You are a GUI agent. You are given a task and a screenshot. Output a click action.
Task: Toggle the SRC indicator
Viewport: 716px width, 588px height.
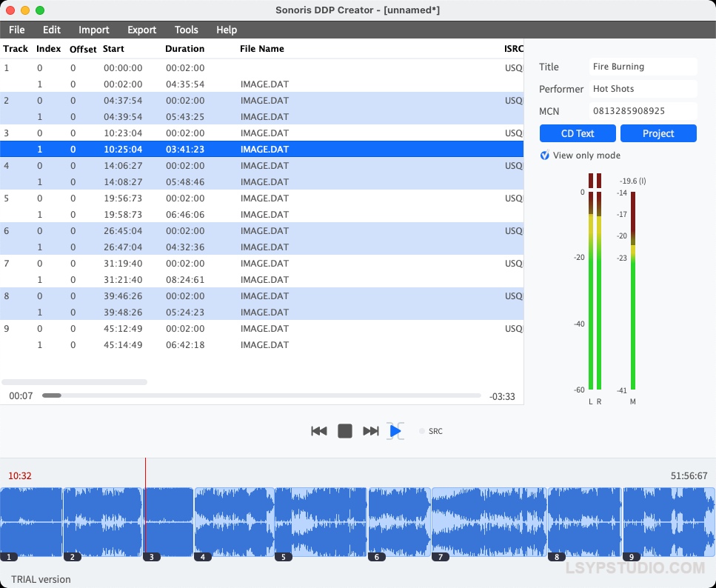pyautogui.click(x=423, y=431)
